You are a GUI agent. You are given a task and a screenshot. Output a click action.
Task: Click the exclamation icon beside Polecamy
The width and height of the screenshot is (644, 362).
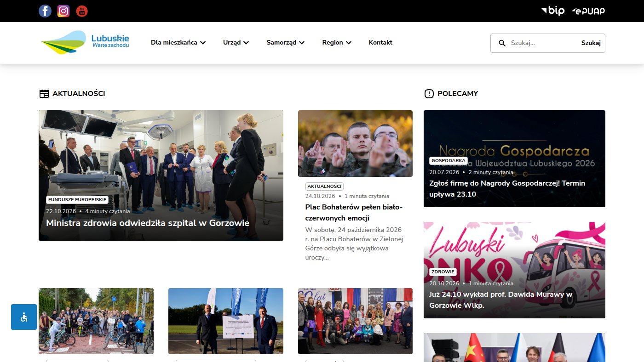[429, 94]
